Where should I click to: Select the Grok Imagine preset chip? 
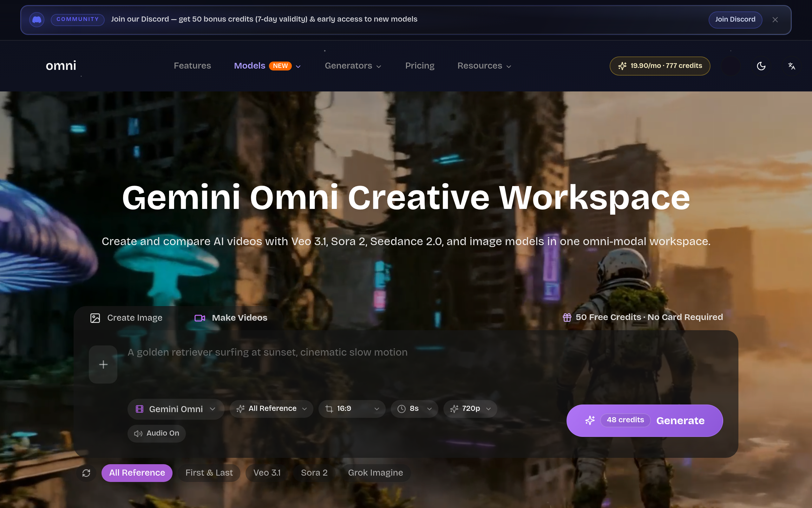376,473
